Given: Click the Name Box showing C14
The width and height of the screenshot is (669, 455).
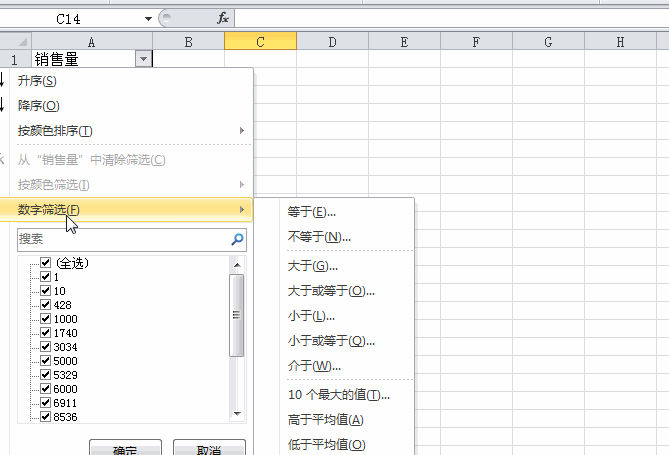Looking at the screenshot, I should coord(70,19).
